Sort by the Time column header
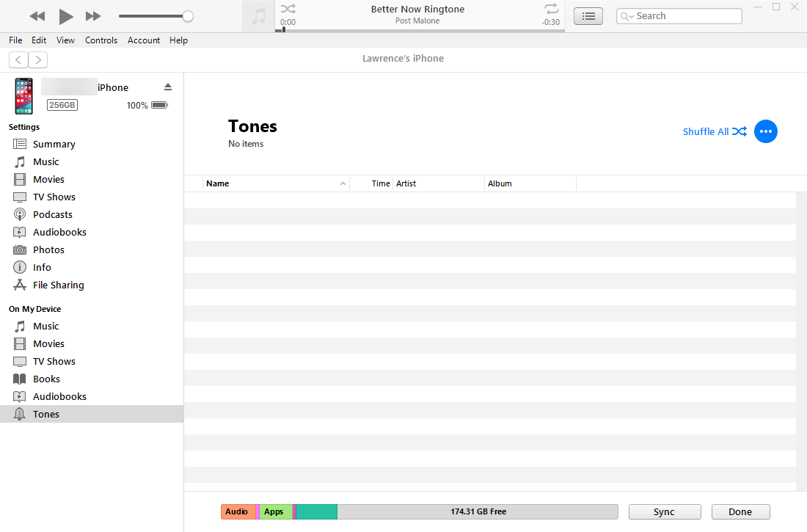The image size is (807, 532). pos(372,183)
